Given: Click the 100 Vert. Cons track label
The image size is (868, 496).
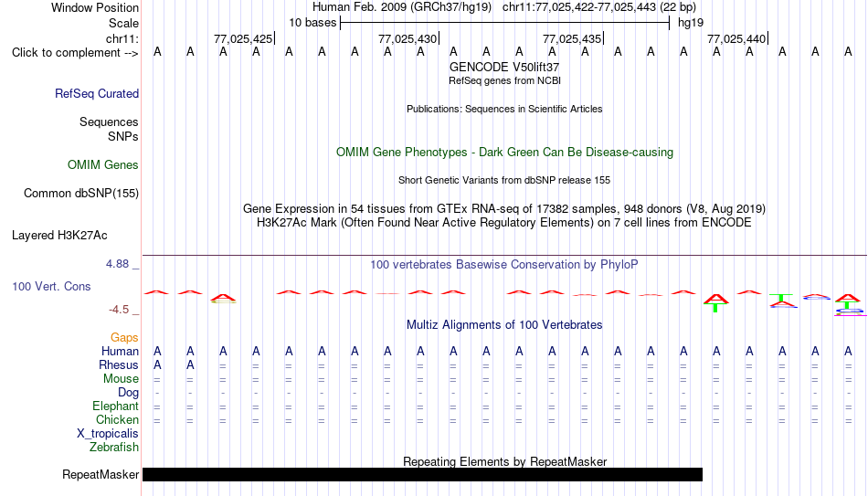Looking at the screenshot, I should pos(51,286).
